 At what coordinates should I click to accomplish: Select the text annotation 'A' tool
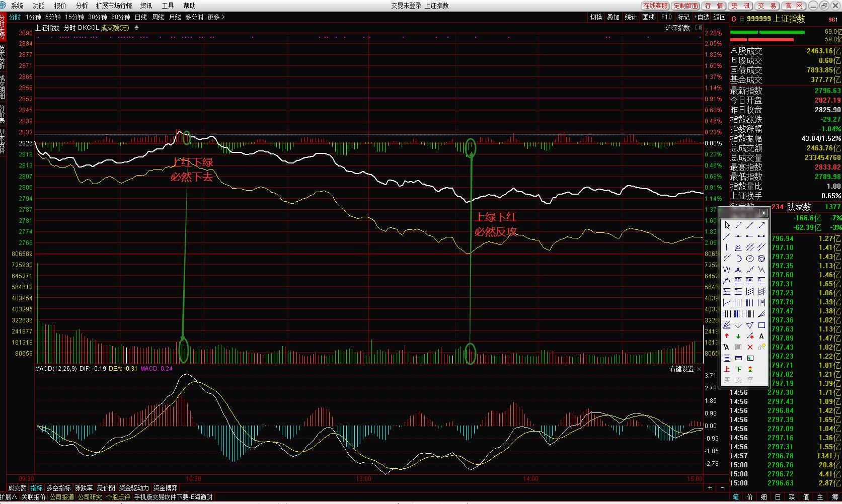(761, 336)
